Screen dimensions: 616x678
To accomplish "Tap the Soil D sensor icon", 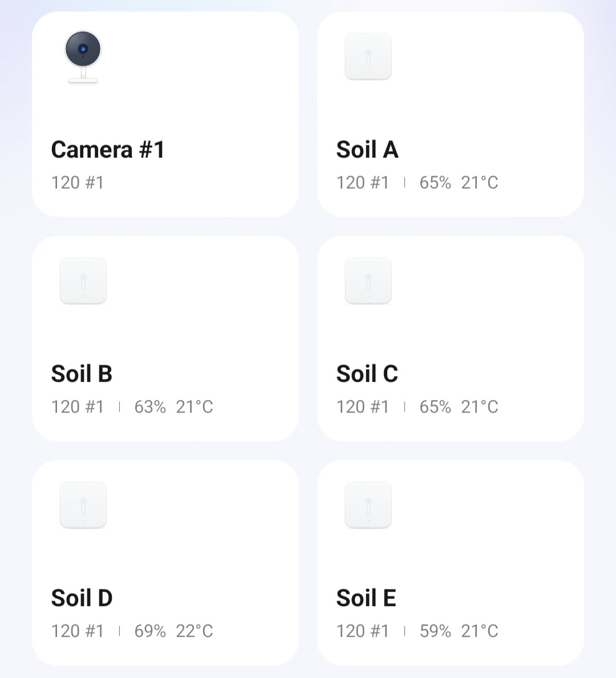I will [x=83, y=505].
